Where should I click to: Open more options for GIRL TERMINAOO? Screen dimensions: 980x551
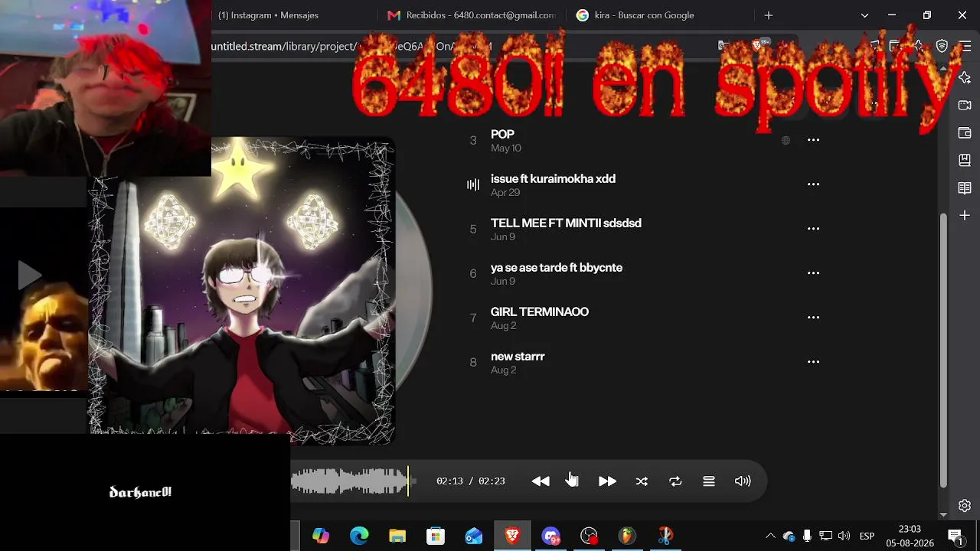[813, 318]
